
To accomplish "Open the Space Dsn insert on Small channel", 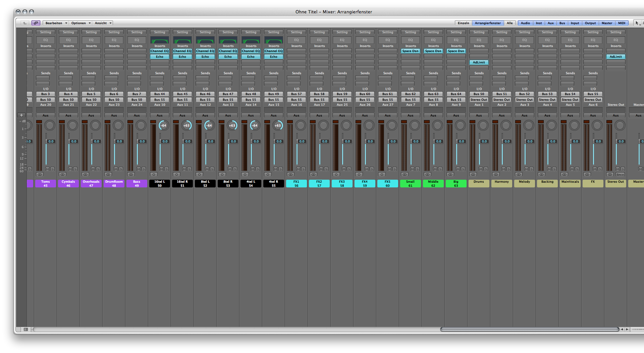I will 410,51.
